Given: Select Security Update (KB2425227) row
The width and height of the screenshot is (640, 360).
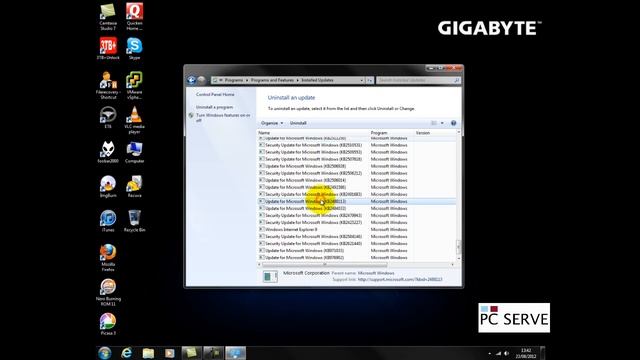Looking at the screenshot, I should [x=357, y=222].
